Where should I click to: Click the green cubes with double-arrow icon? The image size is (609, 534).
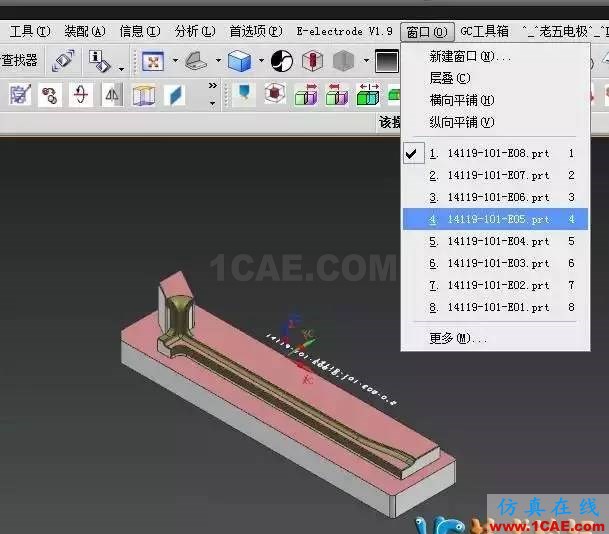pyautogui.click(x=368, y=94)
